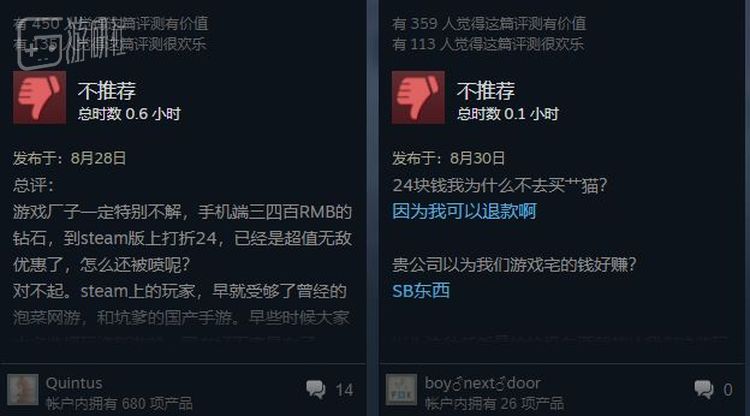750x416 pixels.
Task: Click '帐户内拥有 680 项产品' under Quintus
Action: [119, 404]
